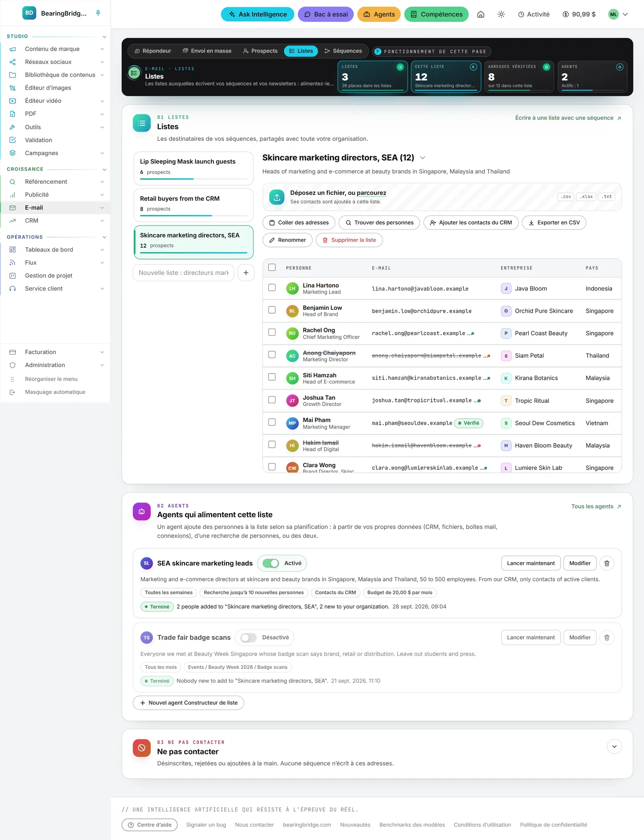Click the Lip Sleeping Mask launch guests progress bar
The height and width of the screenshot is (840, 644).
pos(194,179)
